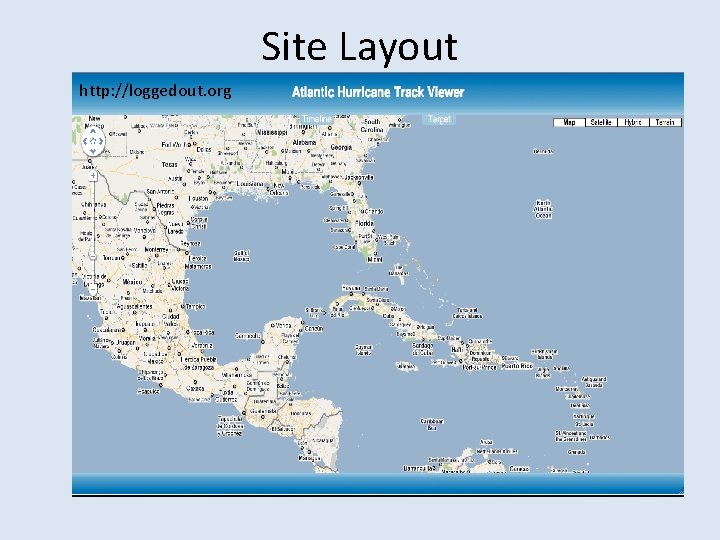Switch to Hybrid view type
The image size is (720, 540).
tap(633, 122)
